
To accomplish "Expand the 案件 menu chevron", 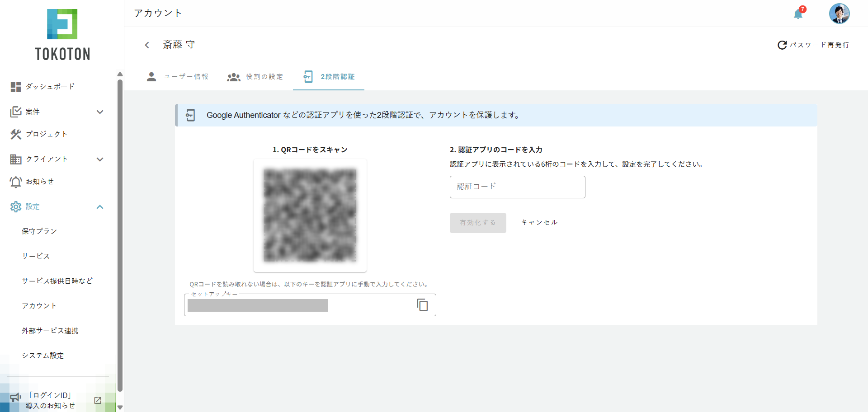I will 100,112.
